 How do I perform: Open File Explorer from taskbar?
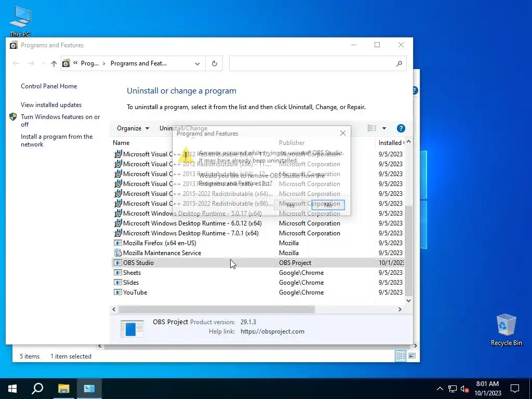point(63,389)
